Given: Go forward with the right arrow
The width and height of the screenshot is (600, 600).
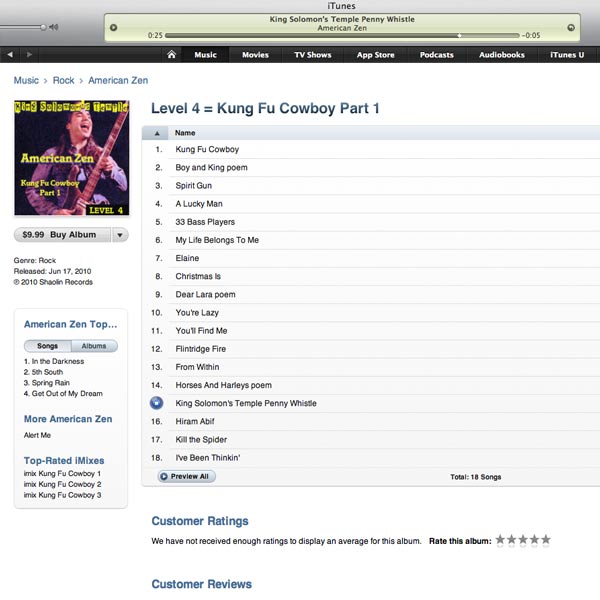Looking at the screenshot, I should 29,55.
